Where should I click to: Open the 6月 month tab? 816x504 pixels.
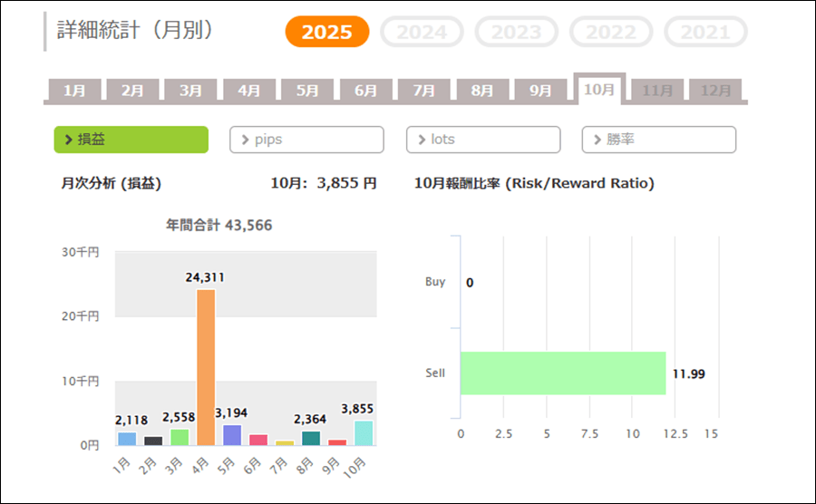(x=366, y=90)
